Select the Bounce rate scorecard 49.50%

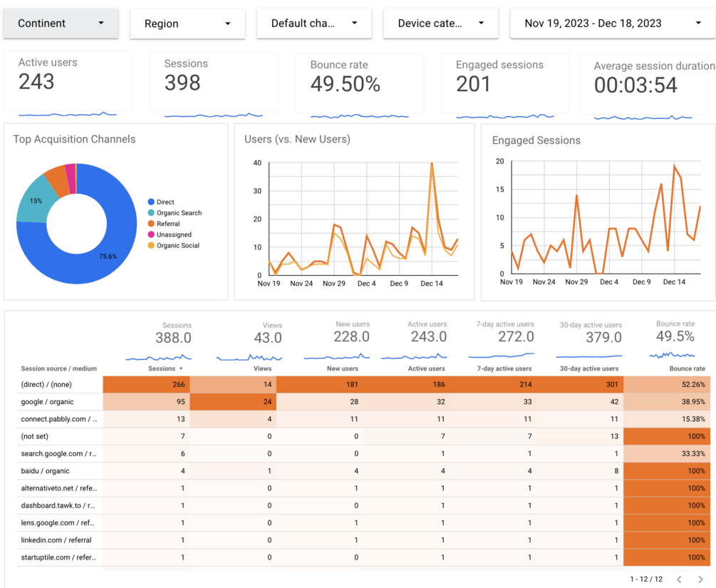coord(346,84)
